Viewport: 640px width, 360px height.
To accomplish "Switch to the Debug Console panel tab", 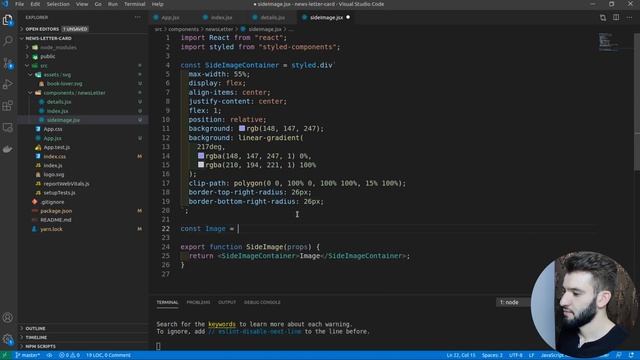I will tap(262, 302).
